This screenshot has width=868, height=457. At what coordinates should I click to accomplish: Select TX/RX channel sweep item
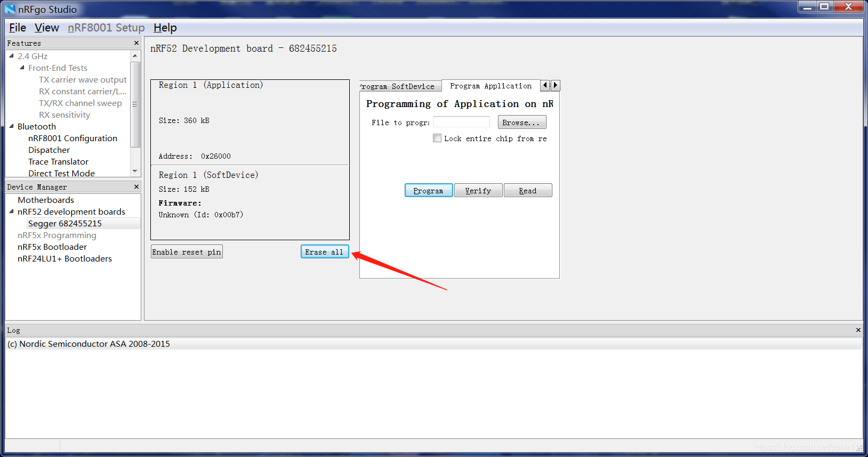81,103
